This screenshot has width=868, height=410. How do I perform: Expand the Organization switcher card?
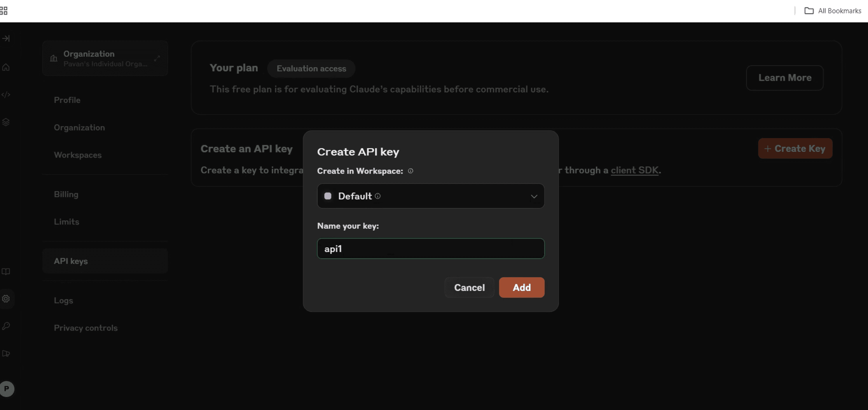[105, 59]
